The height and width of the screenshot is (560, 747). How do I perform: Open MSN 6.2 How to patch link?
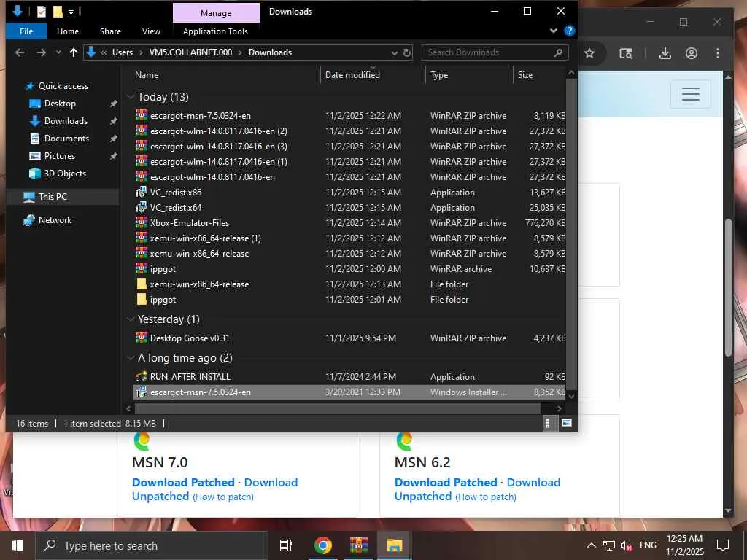click(485, 497)
